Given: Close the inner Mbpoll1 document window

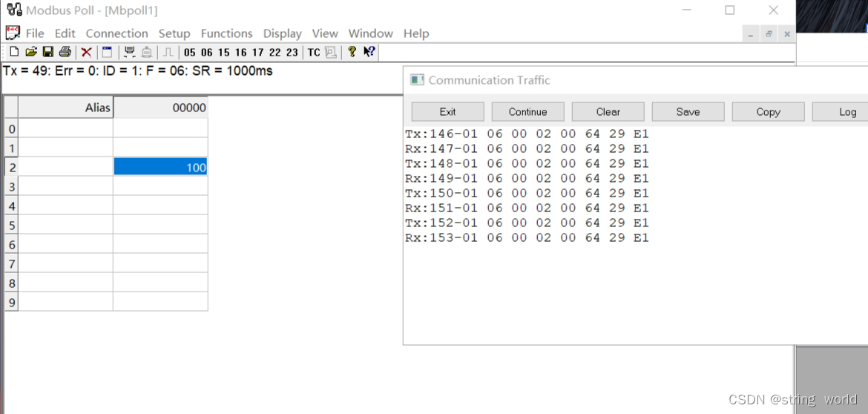Looking at the screenshot, I should click(786, 34).
